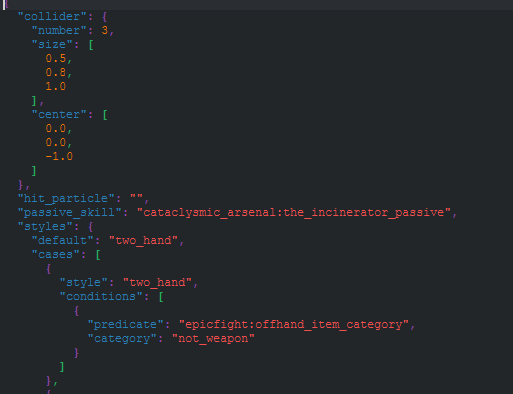
Task: Click the cataclysmic_arsenal:the_incinerator_passive value
Action: pos(294,212)
